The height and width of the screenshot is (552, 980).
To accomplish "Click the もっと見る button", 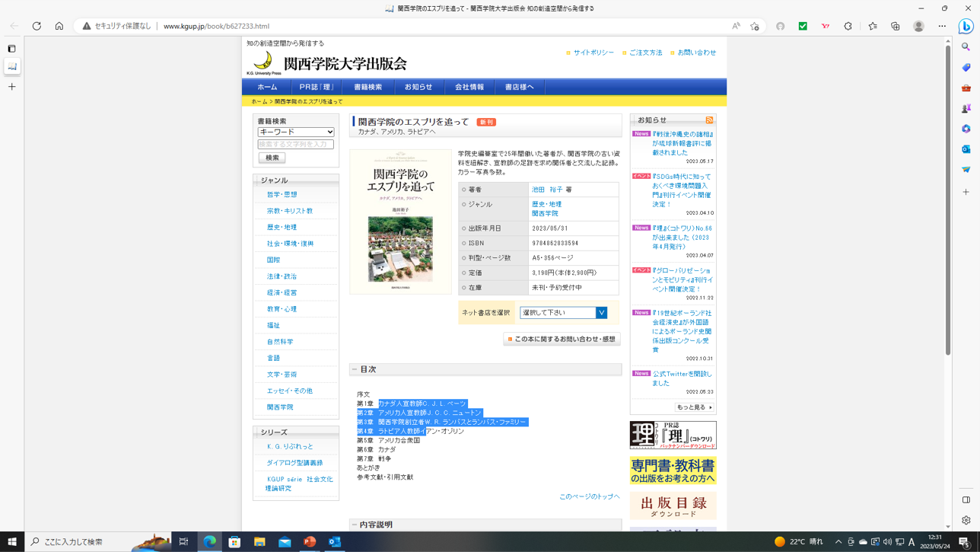I will (x=695, y=407).
